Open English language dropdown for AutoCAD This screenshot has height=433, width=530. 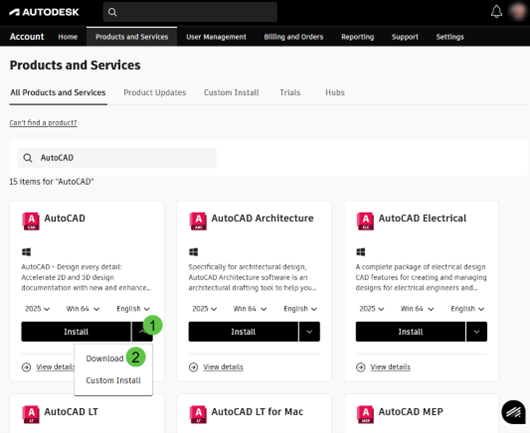coord(133,309)
